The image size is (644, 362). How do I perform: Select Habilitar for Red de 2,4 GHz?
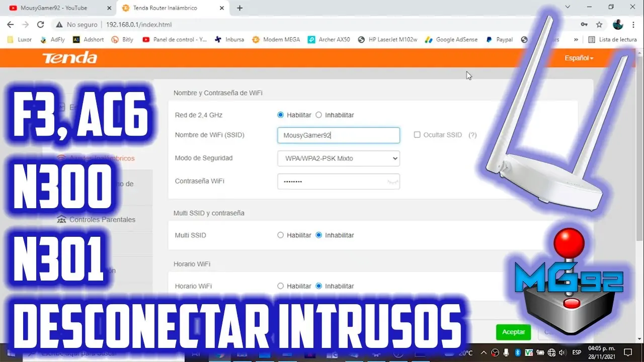point(281,115)
